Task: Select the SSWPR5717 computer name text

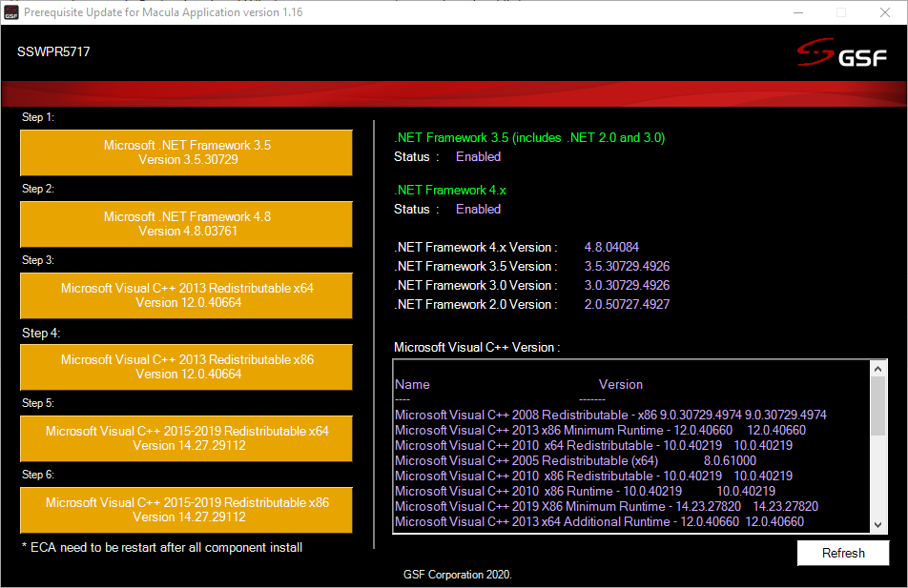Action: (53, 52)
